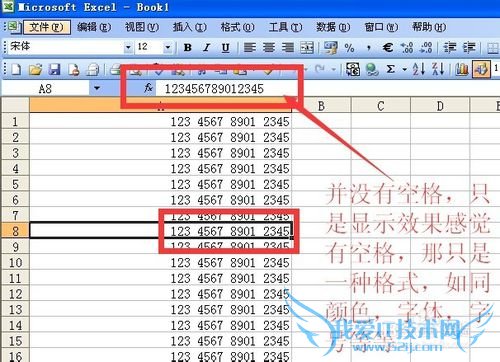Open the 视图(V) menu
This screenshot has height=362, width=500.
click(142, 27)
